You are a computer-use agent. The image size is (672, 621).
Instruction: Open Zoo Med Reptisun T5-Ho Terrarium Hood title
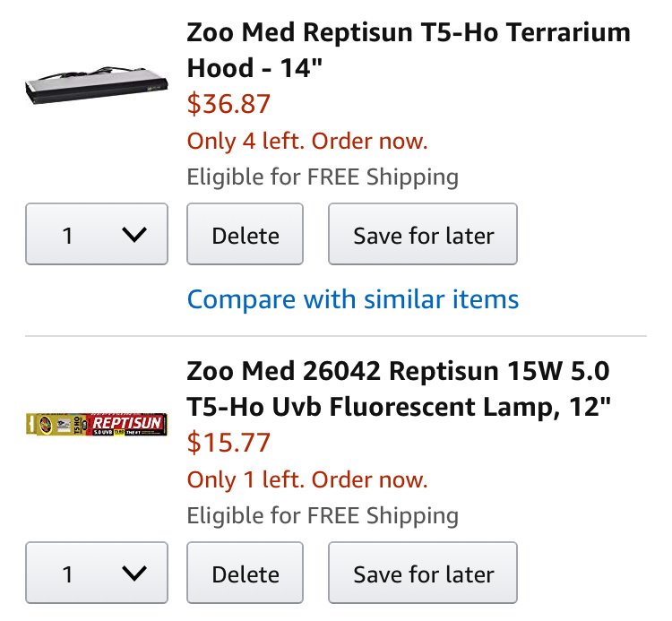pyautogui.click(x=408, y=50)
